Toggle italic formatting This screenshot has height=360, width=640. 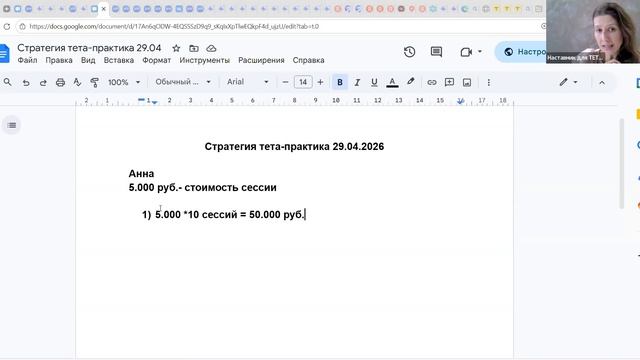(x=357, y=82)
